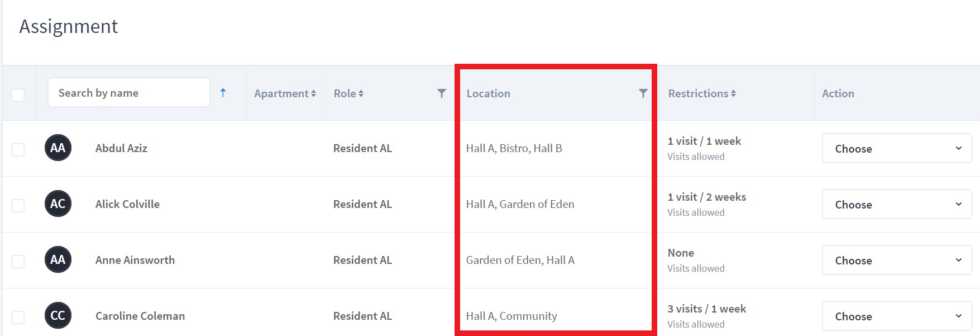Open Anne Ainsworth's name link
The image size is (980, 336).
pos(135,260)
